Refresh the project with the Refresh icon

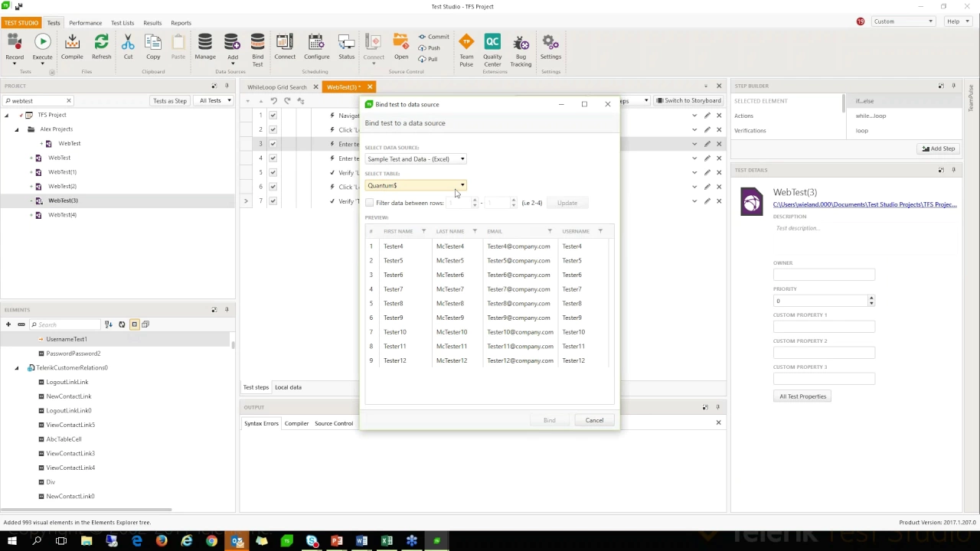pos(101,47)
